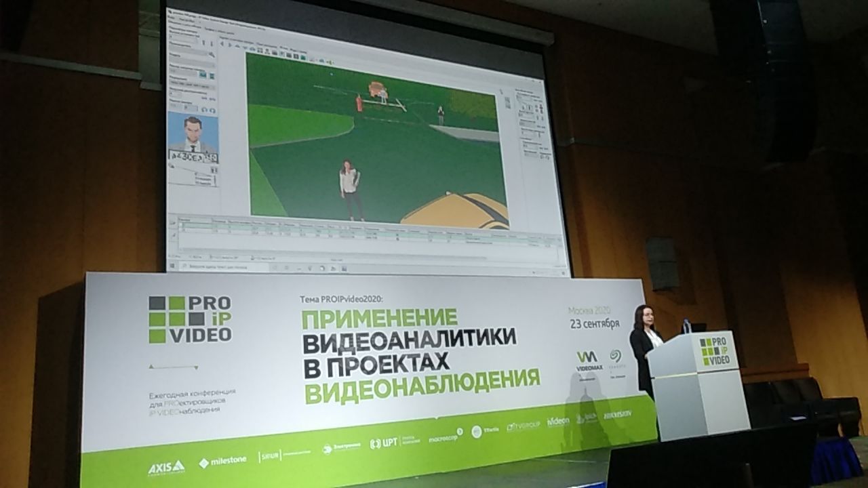This screenshot has width=868, height=488.
Task: Click the green icon beside the blue picture icon
Action: pyautogui.click(x=212, y=76)
